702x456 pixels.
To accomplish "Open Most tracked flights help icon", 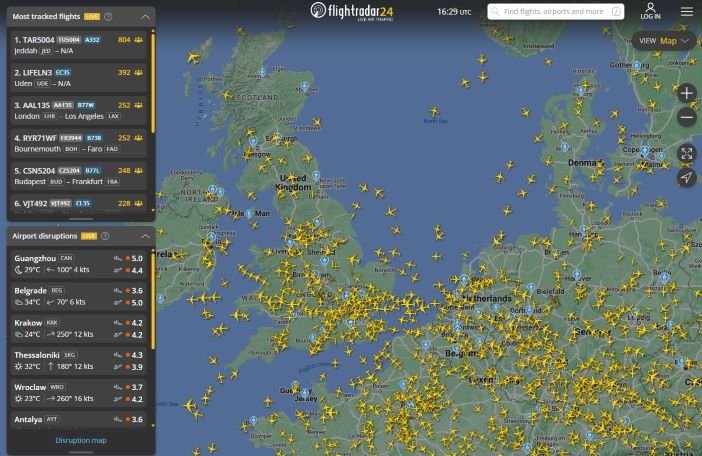I will coord(108,17).
